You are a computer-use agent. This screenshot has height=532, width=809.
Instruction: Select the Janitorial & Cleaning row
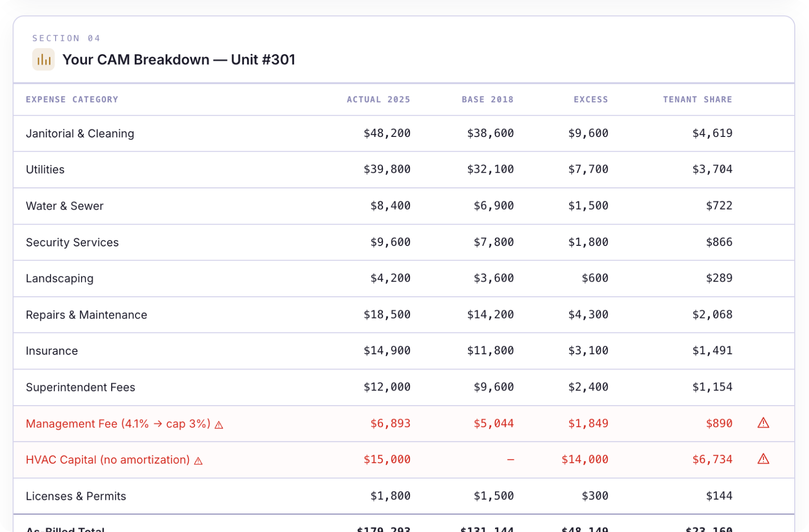[80, 133]
